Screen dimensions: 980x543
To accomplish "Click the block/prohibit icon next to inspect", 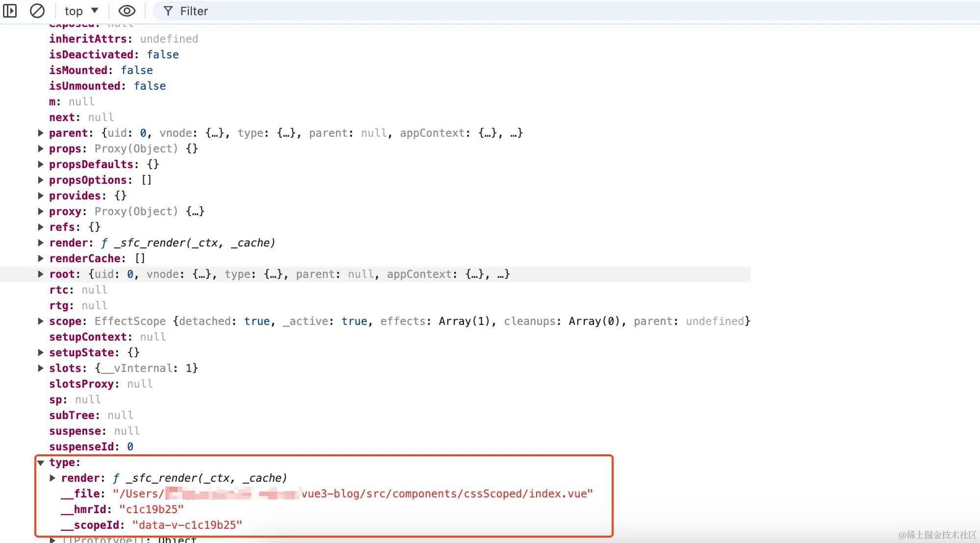I will click(37, 11).
